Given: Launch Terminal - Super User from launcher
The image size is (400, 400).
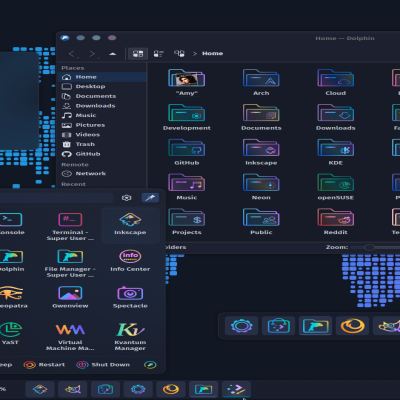Looking at the screenshot, I should point(70,226).
